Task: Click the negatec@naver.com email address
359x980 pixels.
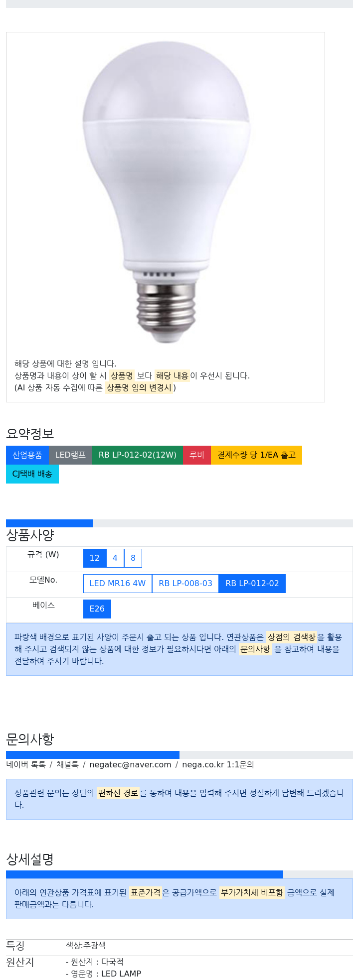Action: (130, 765)
